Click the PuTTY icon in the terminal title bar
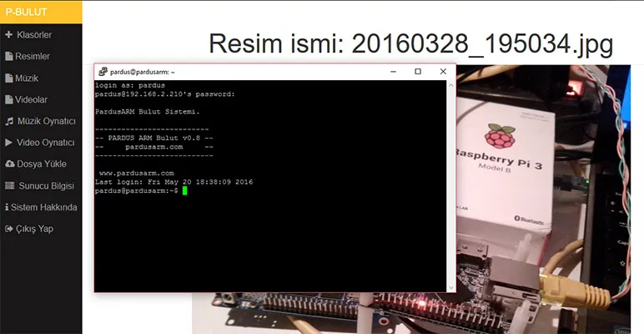 click(102, 72)
